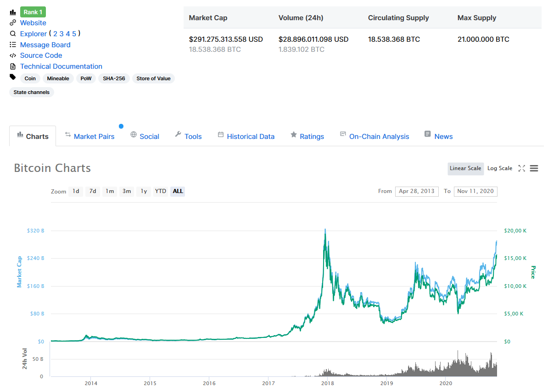This screenshot has width=559, height=392.
Task: Click the magnifier icon beside Explorer
Action: [x=13, y=33]
